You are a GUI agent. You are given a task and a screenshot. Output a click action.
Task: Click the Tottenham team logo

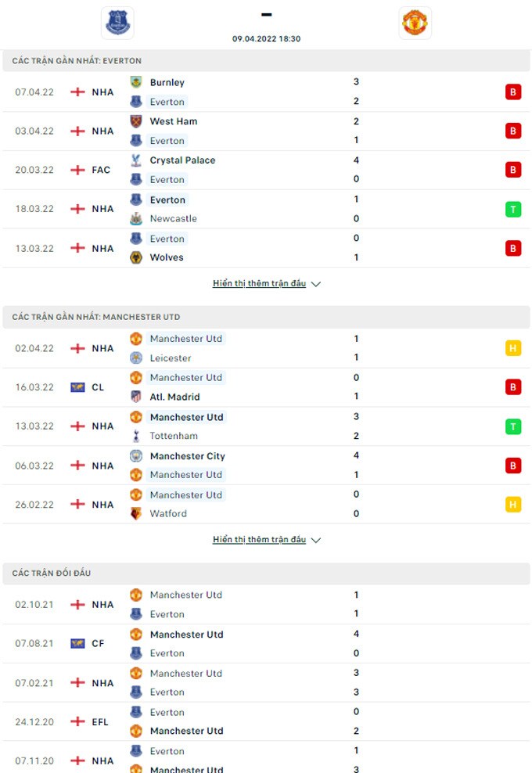136,436
